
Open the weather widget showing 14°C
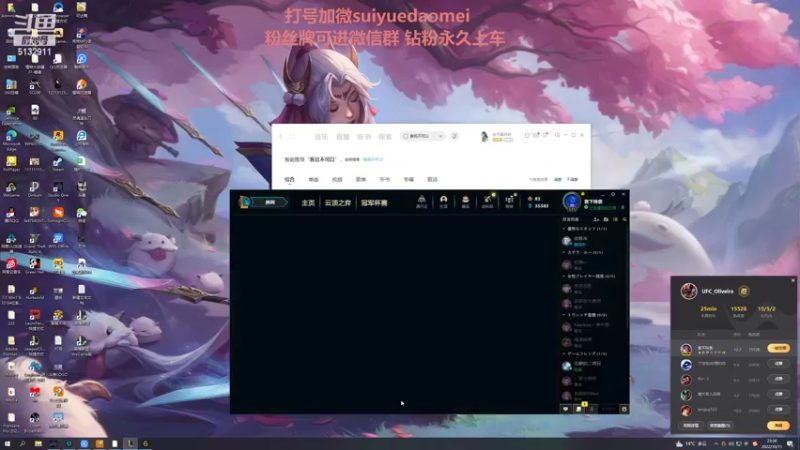(691, 444)
